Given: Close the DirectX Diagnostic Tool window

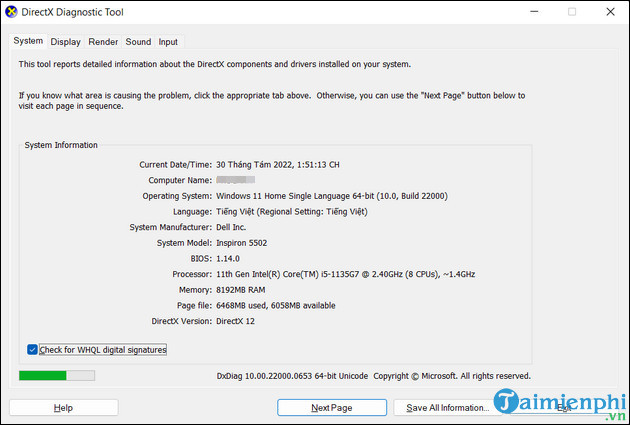Looking at the screenshot, I should click(610, 12).
